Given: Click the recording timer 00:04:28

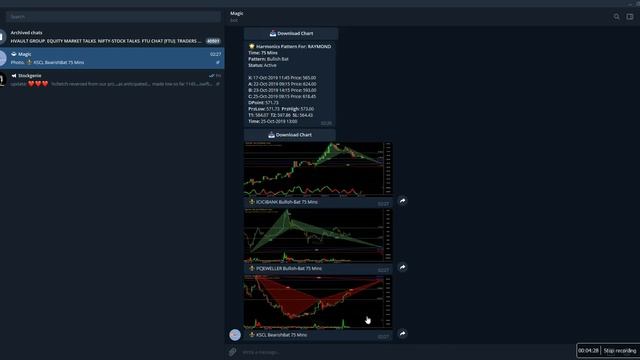Looking at the screenshot, I should click(588, 351).
